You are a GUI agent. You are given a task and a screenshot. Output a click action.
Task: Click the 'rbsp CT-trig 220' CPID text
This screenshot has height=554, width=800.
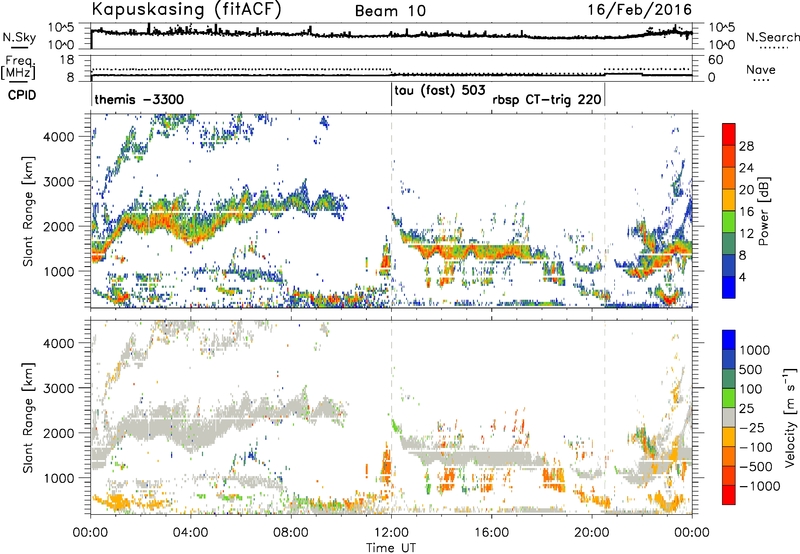(546, 99)
